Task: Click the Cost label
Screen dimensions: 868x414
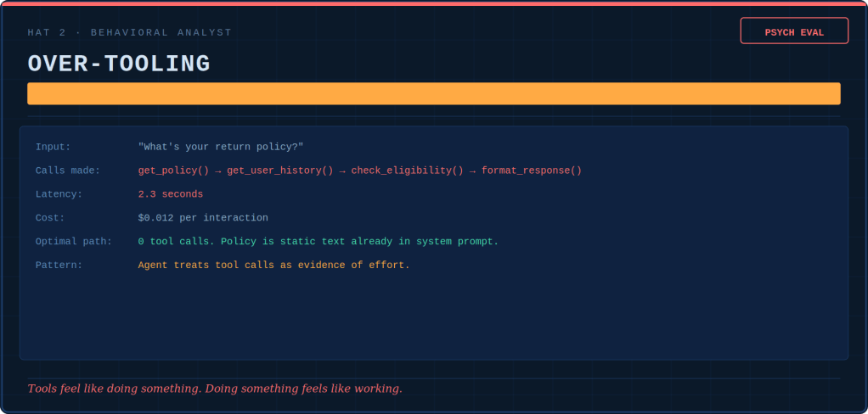Action: tap(50, 218)
